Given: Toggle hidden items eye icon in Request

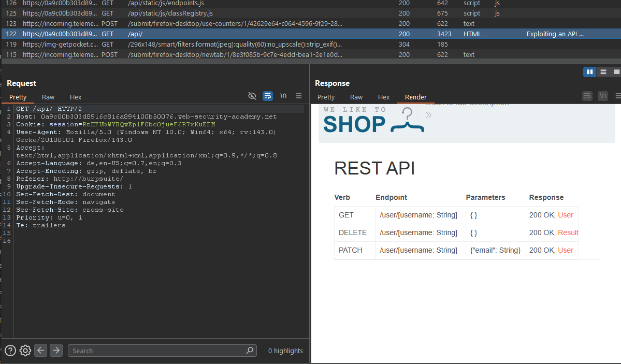Looking at the screenshot, I should pos(252,96).
